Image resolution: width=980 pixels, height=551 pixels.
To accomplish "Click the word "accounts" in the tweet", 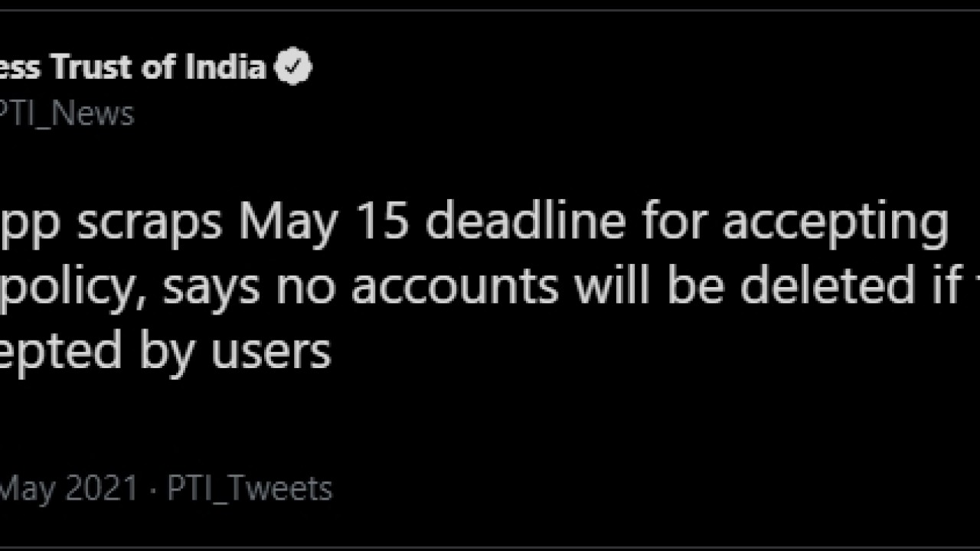I will (x=455, y=287).
